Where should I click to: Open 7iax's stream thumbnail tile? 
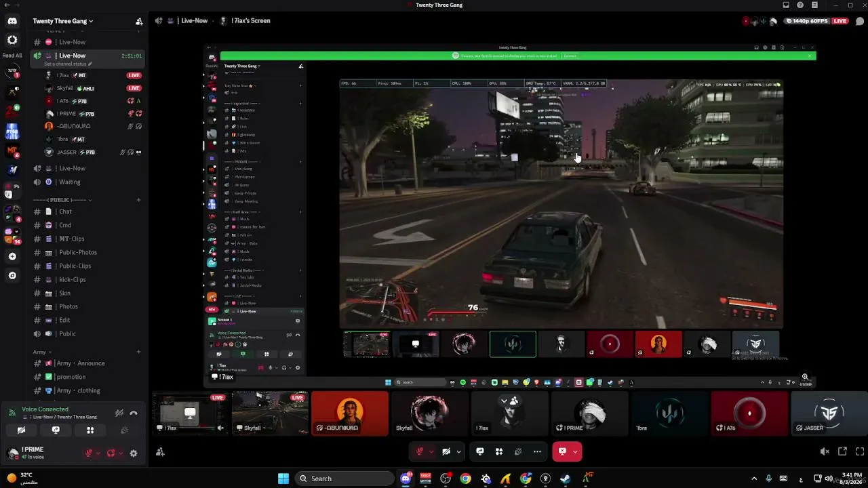tap(189, 413)
